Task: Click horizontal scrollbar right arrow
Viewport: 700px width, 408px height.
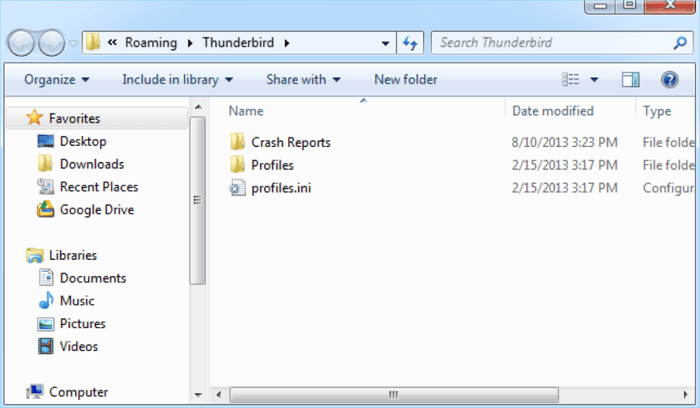Action: [685, 395]
